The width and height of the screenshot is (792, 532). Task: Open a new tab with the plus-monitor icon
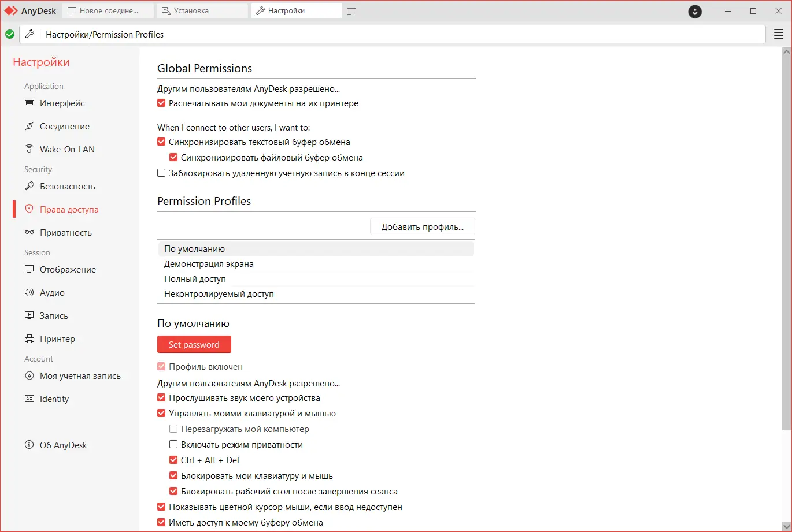[351, 11]
